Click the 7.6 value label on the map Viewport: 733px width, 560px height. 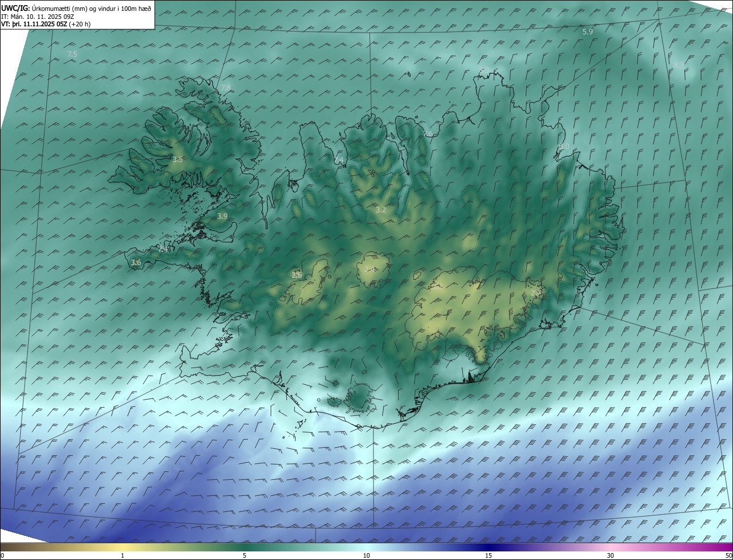(x=428, y=133)
